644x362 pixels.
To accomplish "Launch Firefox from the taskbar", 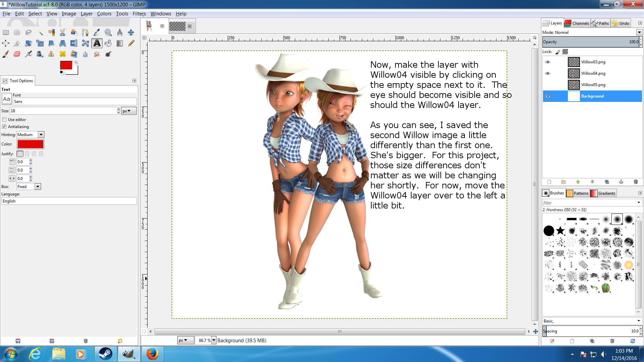I will tap(152, 354).
